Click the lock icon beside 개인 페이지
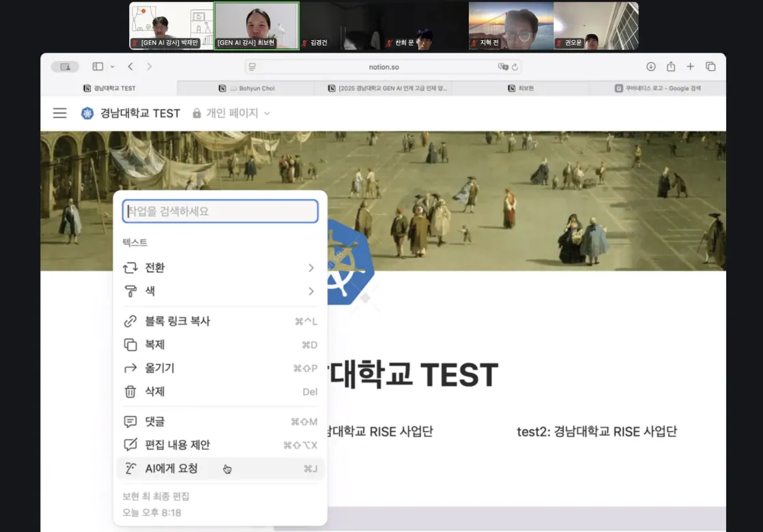The image size is (763, 532). click(x=197, y=113)
